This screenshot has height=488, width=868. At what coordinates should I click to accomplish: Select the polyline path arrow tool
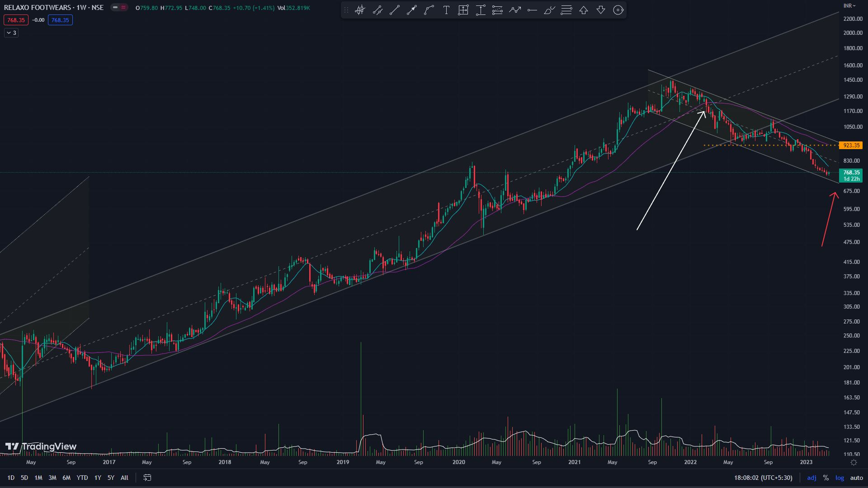515,10
